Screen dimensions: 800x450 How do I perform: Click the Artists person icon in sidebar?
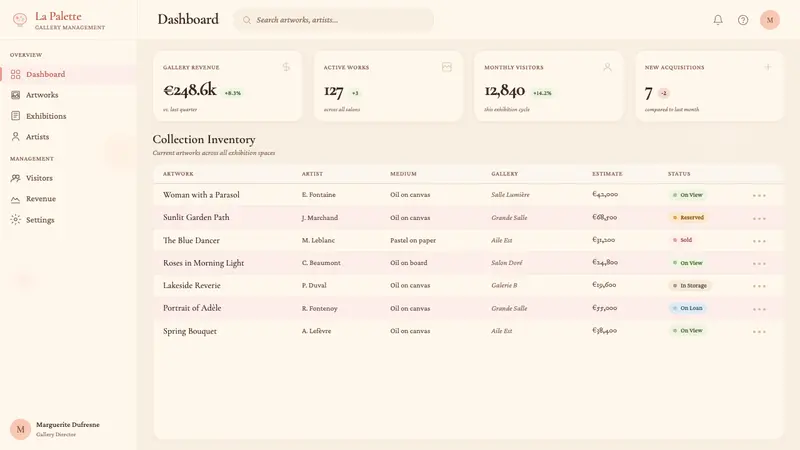(16, 137)
